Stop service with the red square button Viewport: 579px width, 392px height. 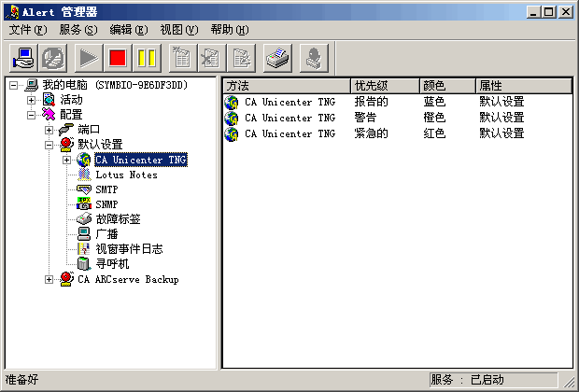(118, 58)
